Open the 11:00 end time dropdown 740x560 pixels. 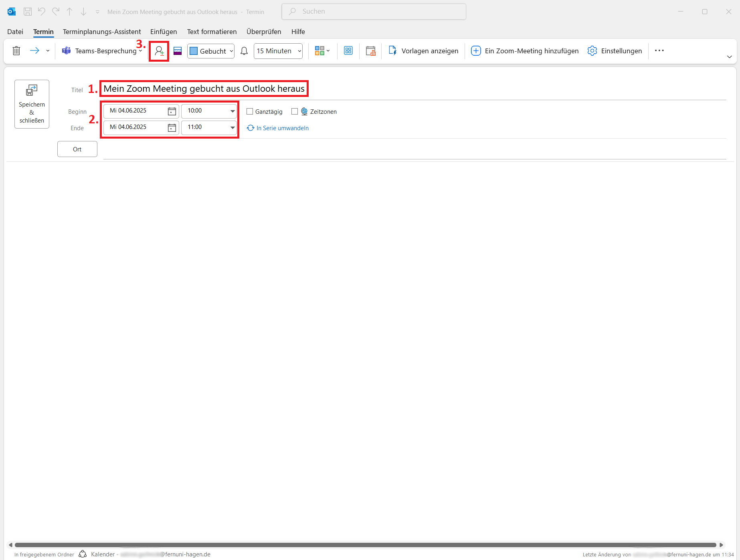(x=233, y=127)
